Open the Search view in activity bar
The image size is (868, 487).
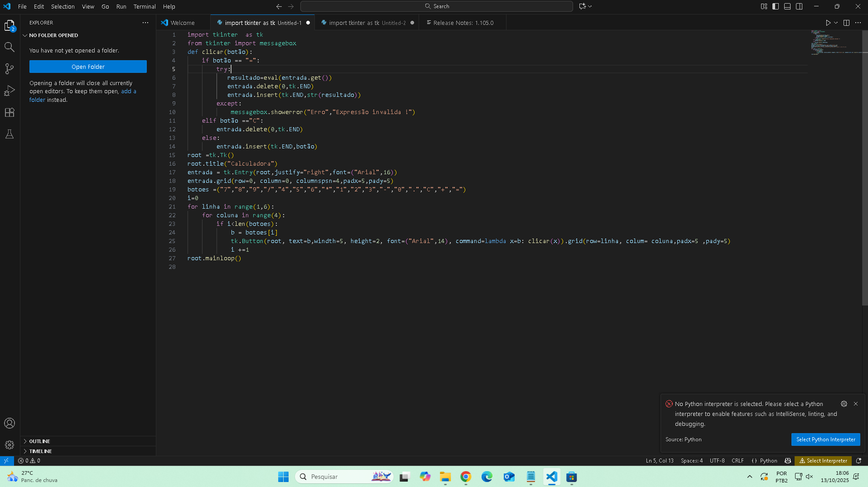(x=10, y=47)
